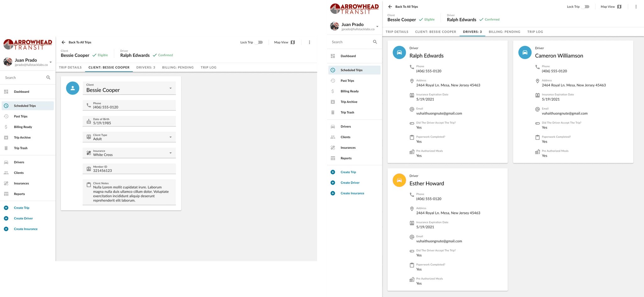Toggle Lock Trip switch in left panel

259,42
